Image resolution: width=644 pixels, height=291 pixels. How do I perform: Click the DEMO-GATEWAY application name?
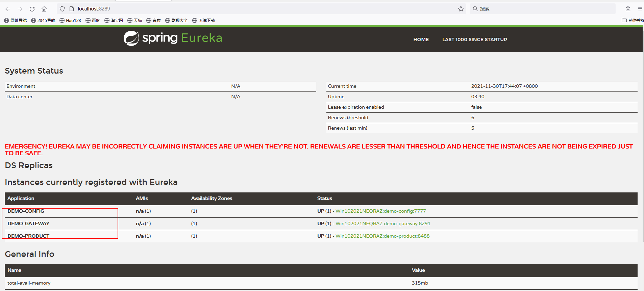(x=28, y=223)
